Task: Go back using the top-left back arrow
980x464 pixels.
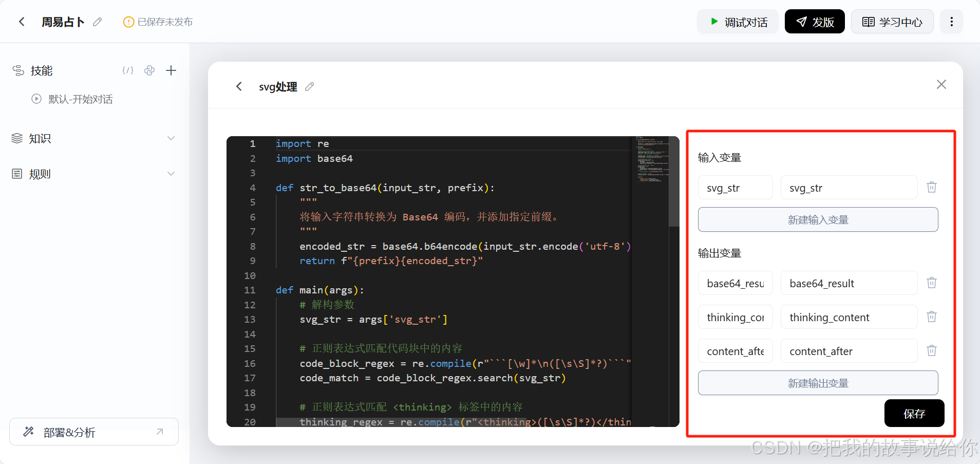Action: click(x=22, y=22)
